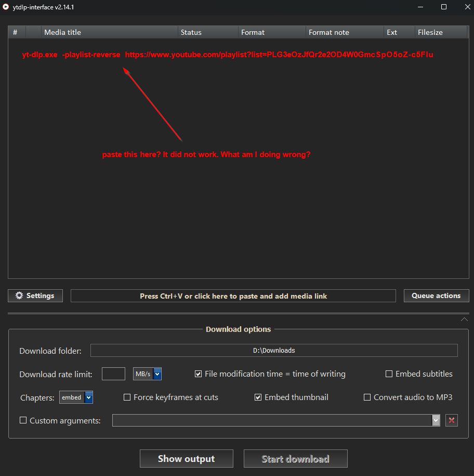Toggle File modification time checkbox

pos(198,374)
